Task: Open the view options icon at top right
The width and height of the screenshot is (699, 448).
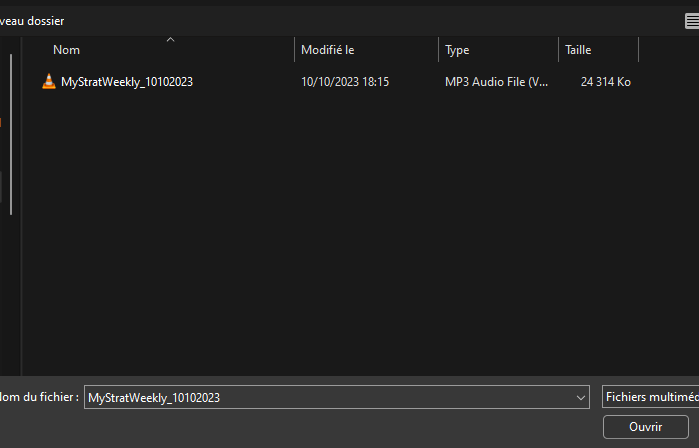Action: point(690,20)
